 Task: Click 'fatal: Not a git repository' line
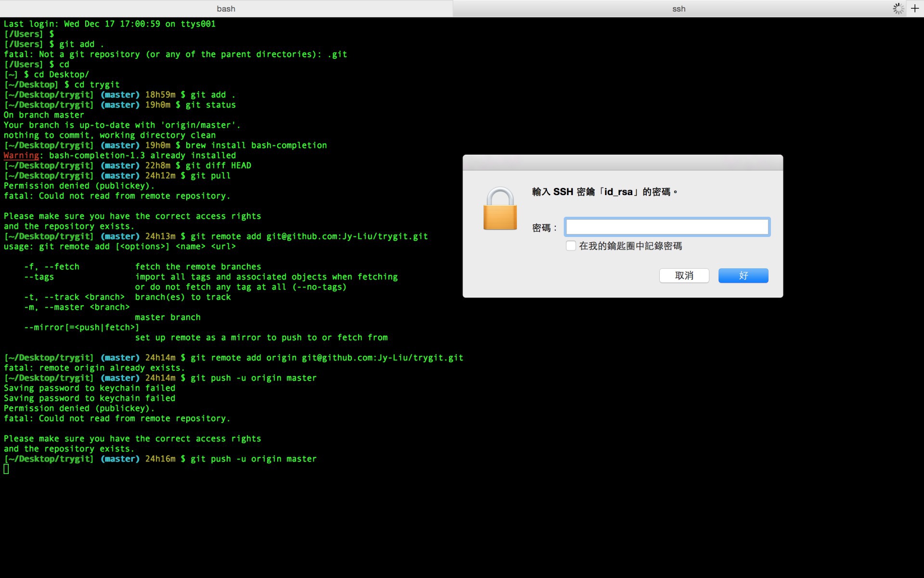(x=175, y=54)
